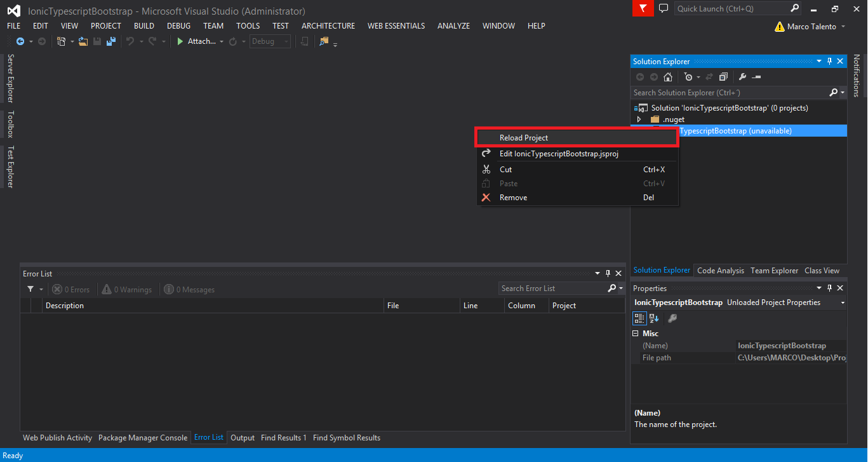This screenshot has width=868, height=462.
Task: Choose Remove in the context menu
Action: pyautogui.click(x=578, y=198)
